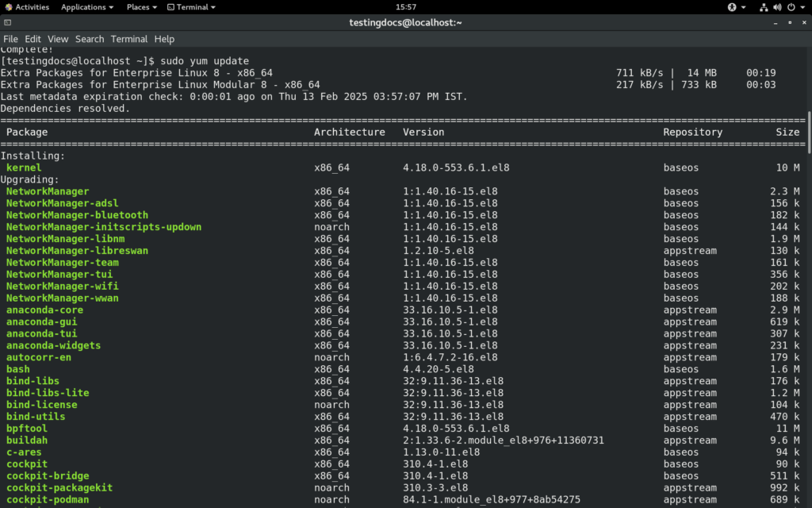Click the terminal icon in the window title bar

tap(8, 22)
